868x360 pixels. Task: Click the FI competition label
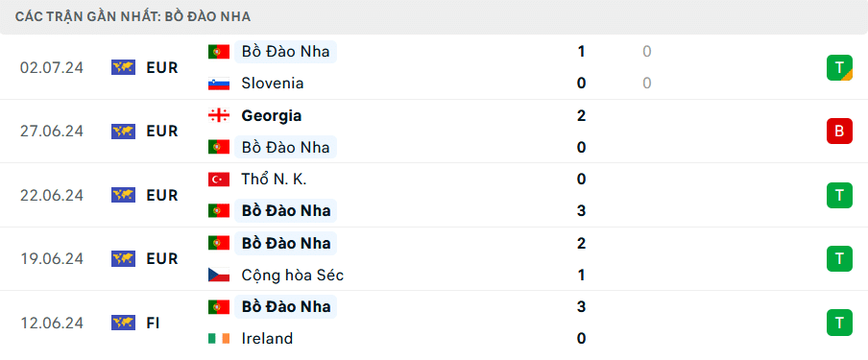point(153,323)
